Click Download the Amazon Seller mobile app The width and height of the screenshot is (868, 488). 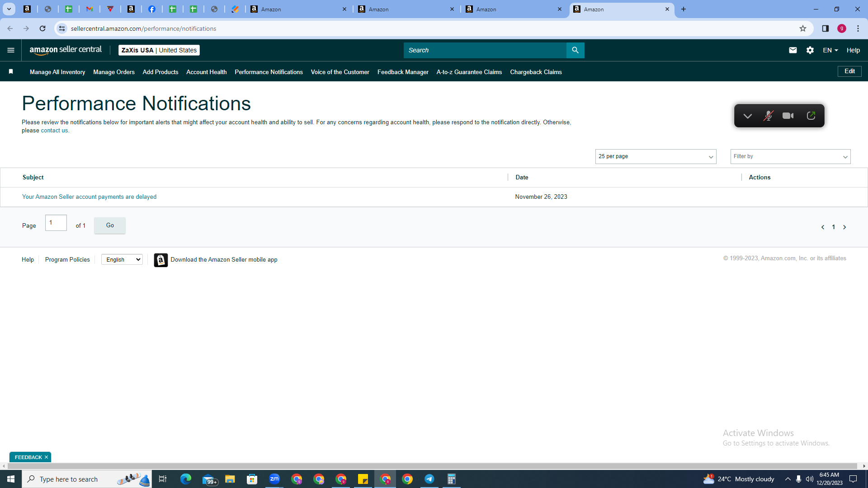(224, 260)
